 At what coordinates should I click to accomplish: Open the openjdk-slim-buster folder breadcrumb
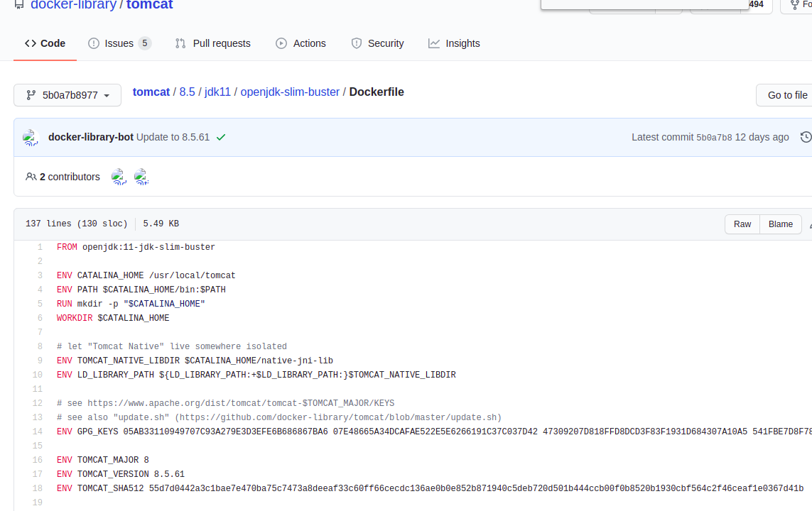tap(290, 92)
